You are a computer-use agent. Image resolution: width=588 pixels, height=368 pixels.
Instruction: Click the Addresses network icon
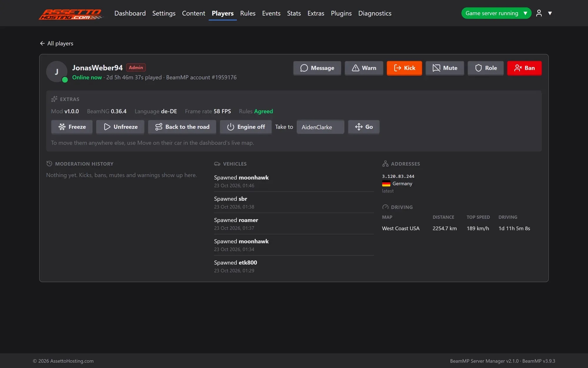(x=385, y=164)
